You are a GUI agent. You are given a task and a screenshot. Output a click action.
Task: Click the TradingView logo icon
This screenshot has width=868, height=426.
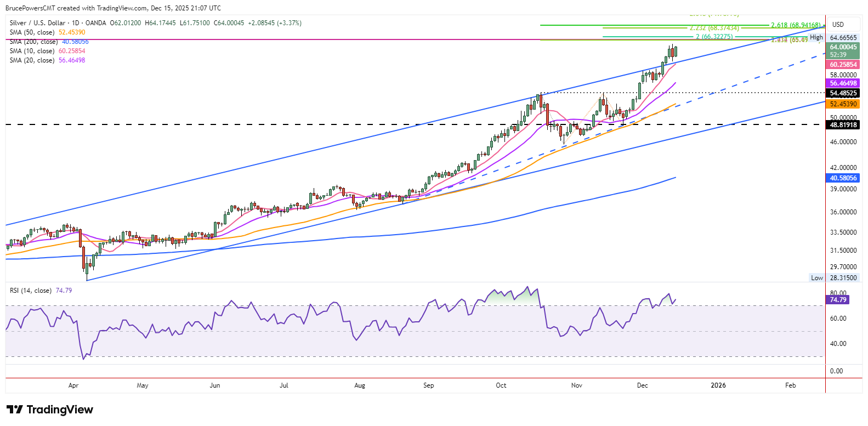pos(15,410)
